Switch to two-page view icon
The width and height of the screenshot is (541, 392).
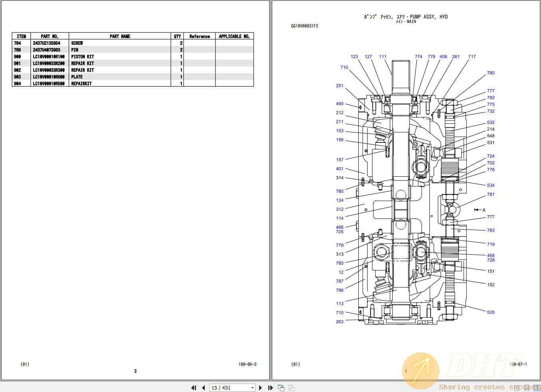tap(537, 388)
